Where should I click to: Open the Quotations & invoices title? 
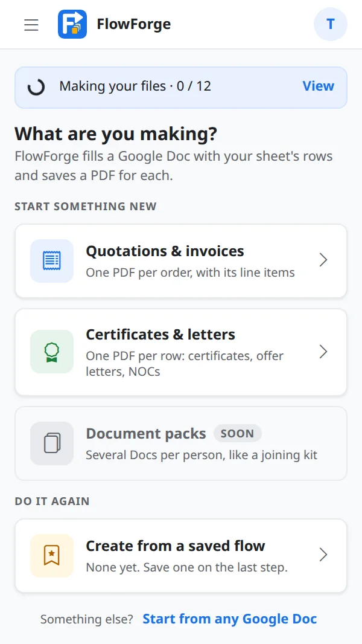[x=165, y=251]
